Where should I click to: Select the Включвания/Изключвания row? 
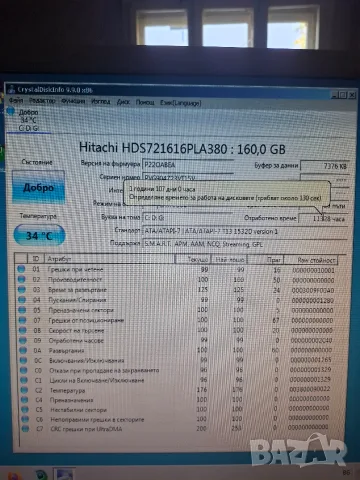pyautogui.click(x=176, y=360)
